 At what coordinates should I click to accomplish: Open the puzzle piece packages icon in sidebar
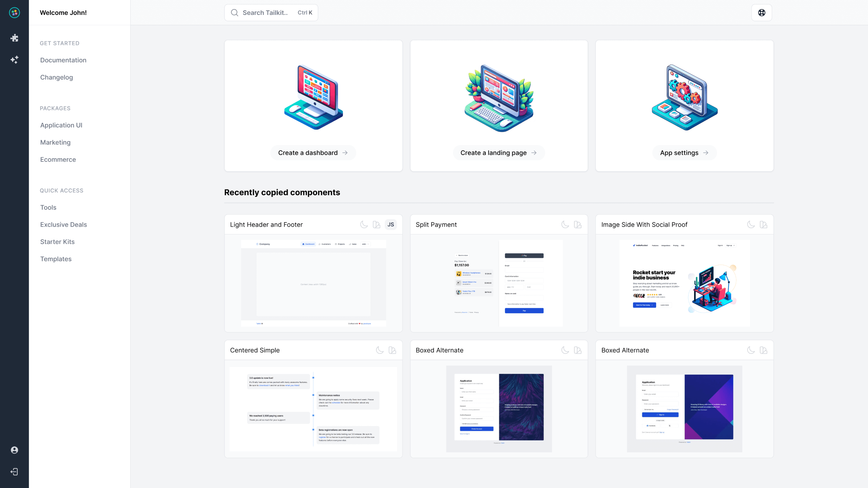(14, 38)
